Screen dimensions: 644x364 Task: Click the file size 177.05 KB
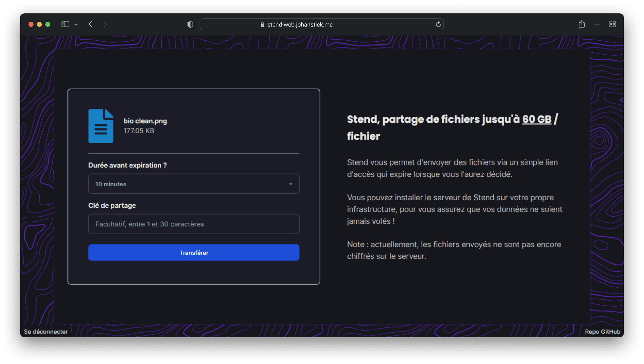pyautogui.click(x=139, y=131)
